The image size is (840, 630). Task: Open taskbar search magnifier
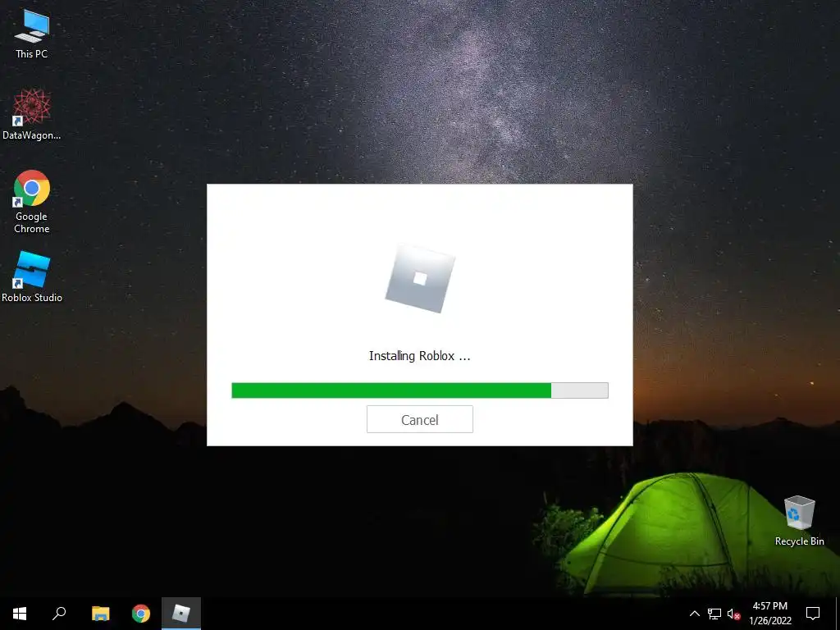(x=59, y=614)
